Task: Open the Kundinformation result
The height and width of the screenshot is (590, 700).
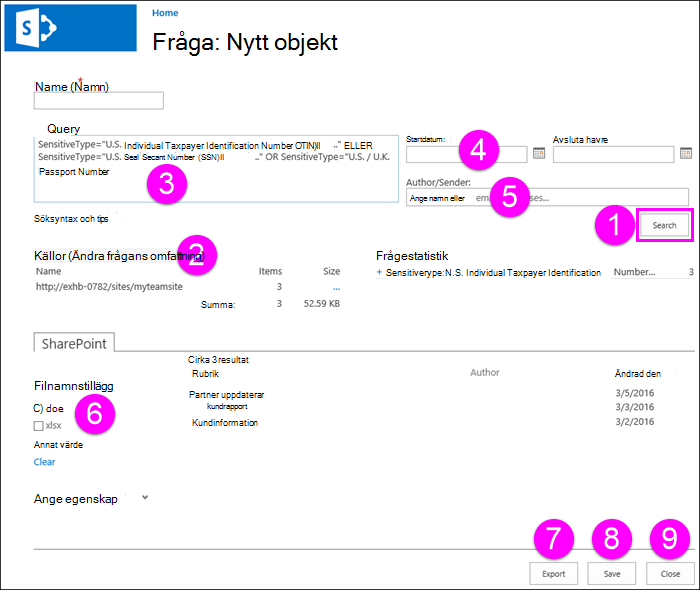Action: pos(225,423)
